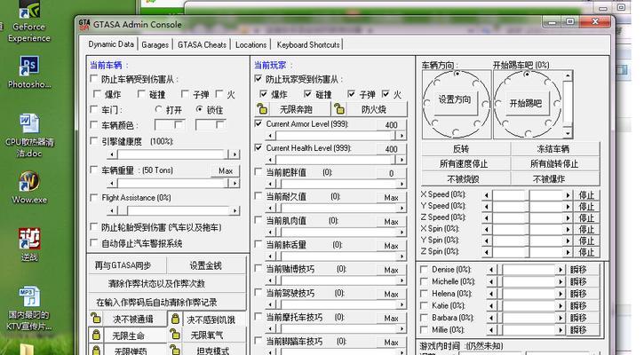The height and width of the screenshot is (355, 644).
Task: Uncheck Current Health Level checkbox
Action: click(258, 147)
